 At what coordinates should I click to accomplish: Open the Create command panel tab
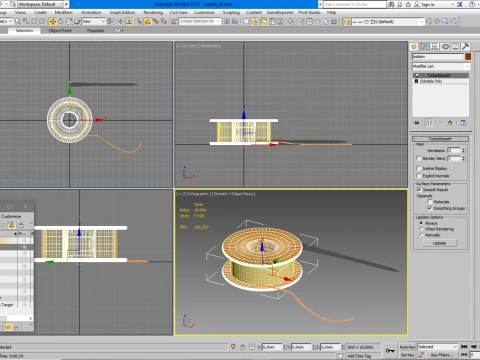(414, 47)
